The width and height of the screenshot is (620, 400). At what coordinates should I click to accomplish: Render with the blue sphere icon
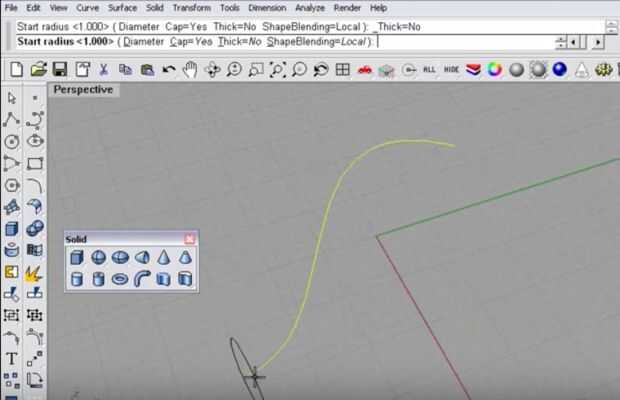tap(560, 70)
